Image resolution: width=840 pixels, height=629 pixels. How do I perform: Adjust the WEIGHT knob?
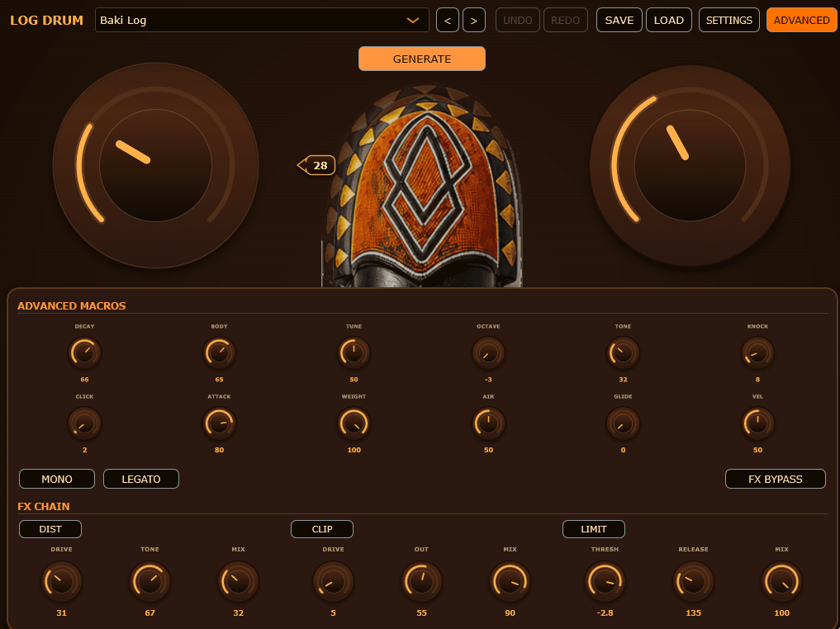click(x=354, y=423)
